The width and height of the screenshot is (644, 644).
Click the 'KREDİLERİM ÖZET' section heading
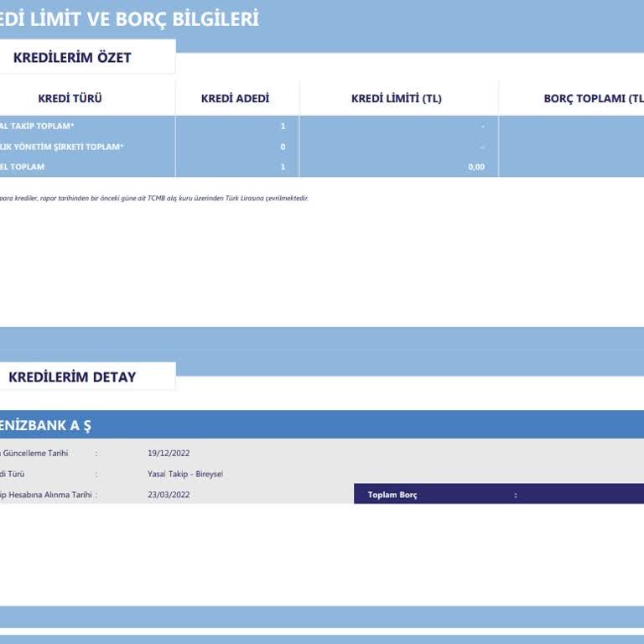[72, 58]
